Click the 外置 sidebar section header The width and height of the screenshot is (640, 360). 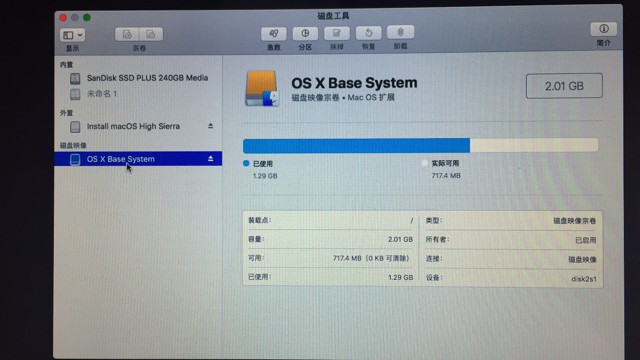pos(67,113)
